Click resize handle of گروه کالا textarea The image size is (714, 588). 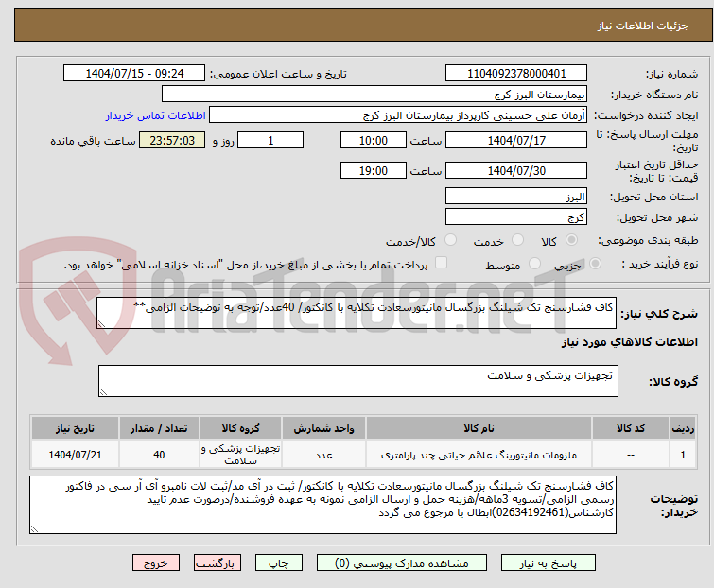(x=103, y=392)
